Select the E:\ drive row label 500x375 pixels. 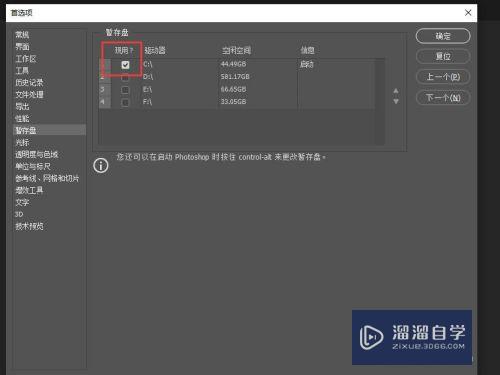click(x=147, y=89)
